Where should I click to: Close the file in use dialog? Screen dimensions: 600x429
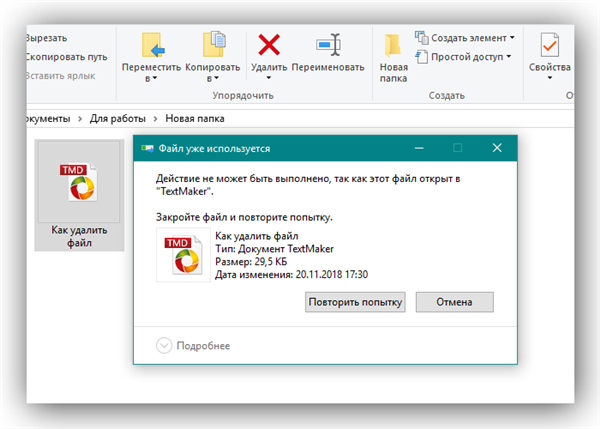click(x=497, y=148)
